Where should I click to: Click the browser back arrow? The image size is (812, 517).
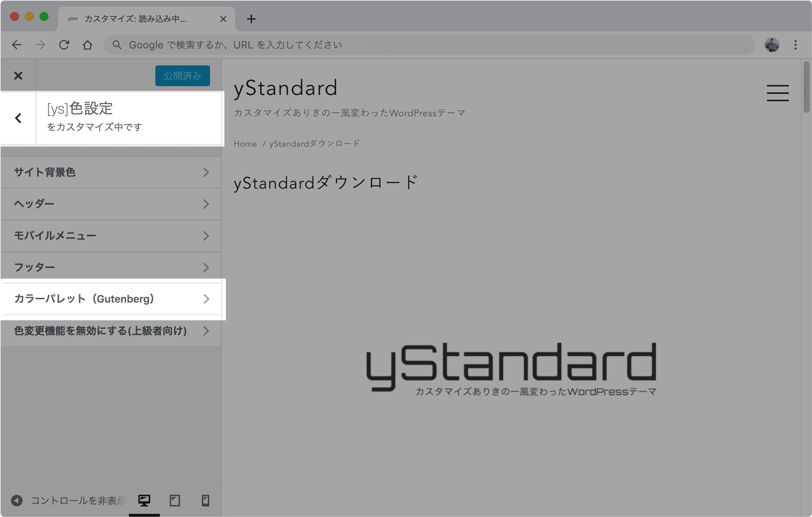17,45
